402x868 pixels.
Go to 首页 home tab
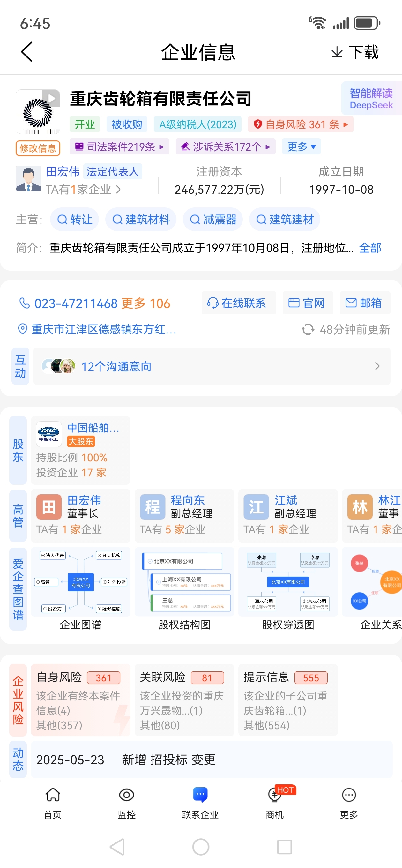click(53, 803)
